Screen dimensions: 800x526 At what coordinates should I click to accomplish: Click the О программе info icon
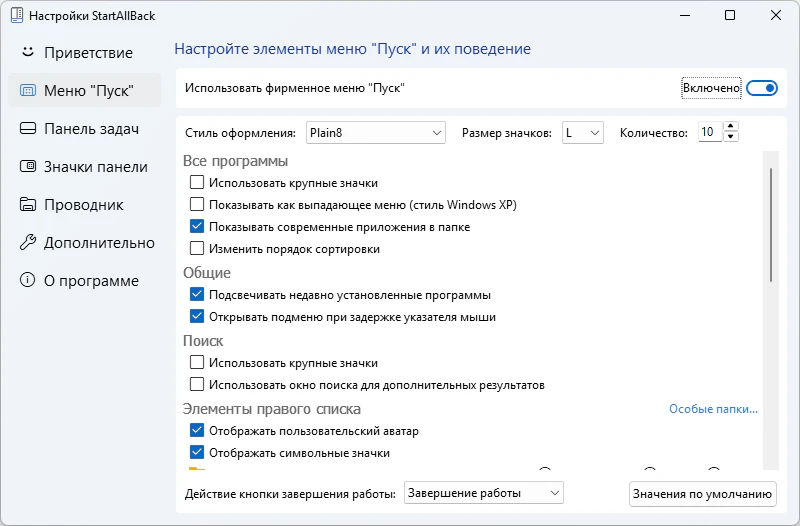[x=28, y=280]
